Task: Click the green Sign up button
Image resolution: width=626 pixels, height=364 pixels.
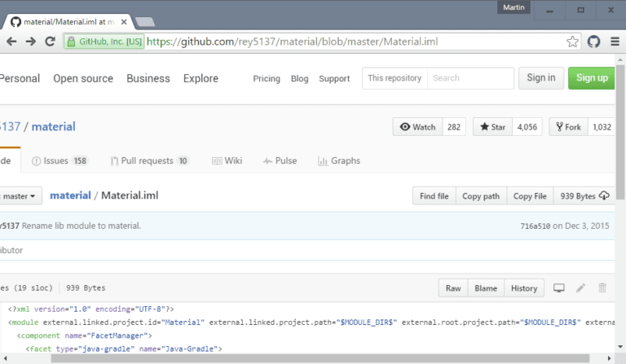Action: pos(591,77)
